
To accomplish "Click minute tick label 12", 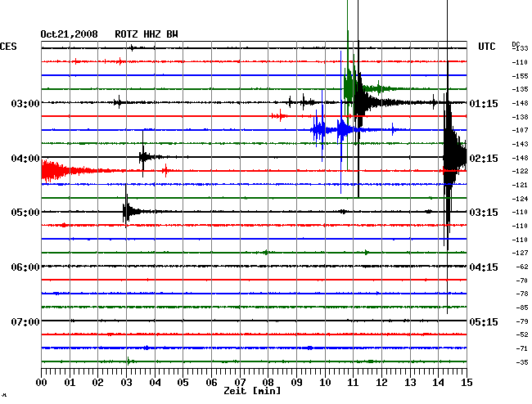I will tap(381, 383).
